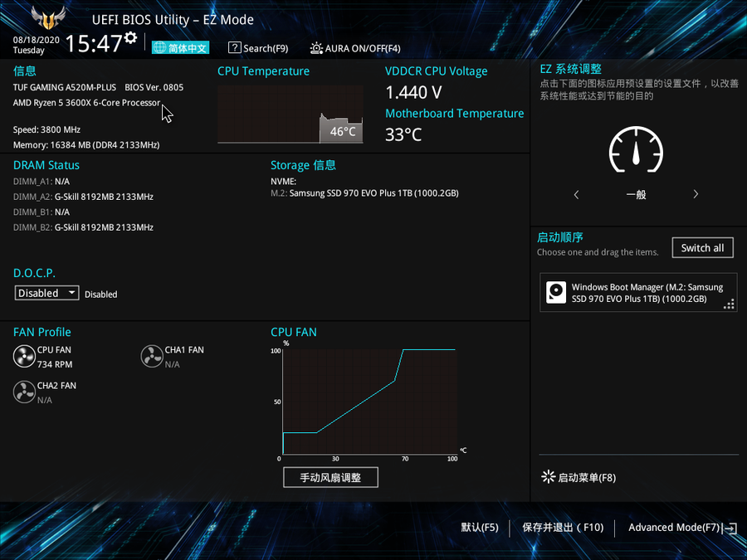The height and width of the screenshot is (560, 747).
Task: Open Search (F9)
Action: (258, 48)
